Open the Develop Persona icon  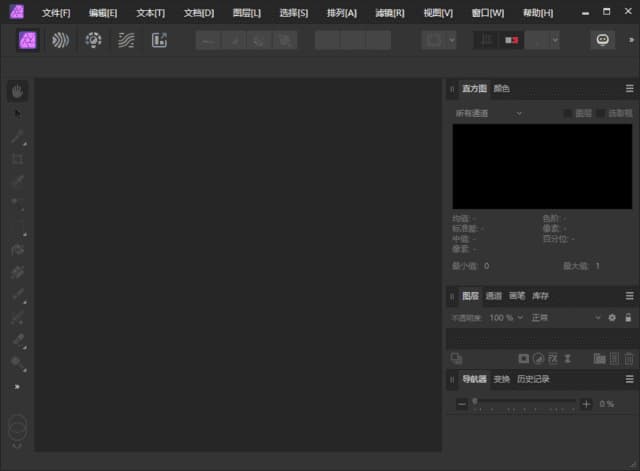pos(93,40)
